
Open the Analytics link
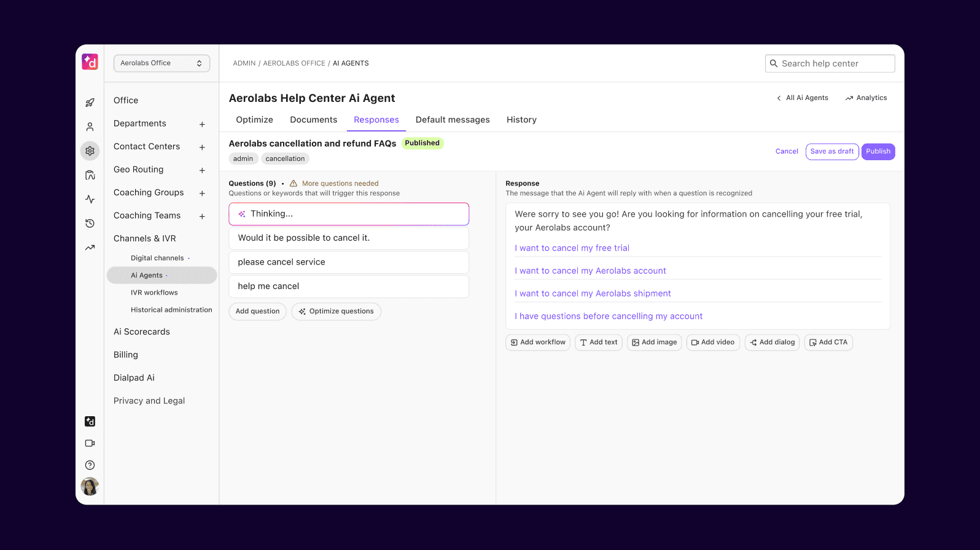pyautogui.click(x=866, y=98)
